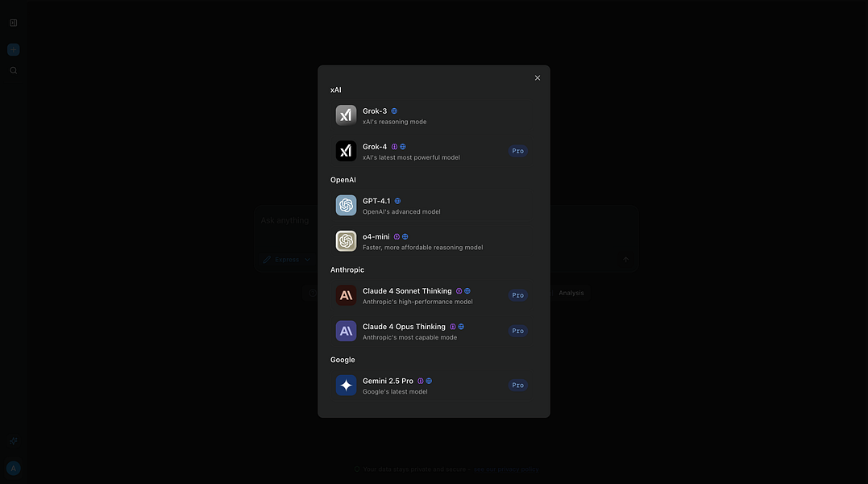Click purple reasoning icon beside Gemini 2.5 Pro
The height and width of the screenshot is (484, 868).
(420, 381)
